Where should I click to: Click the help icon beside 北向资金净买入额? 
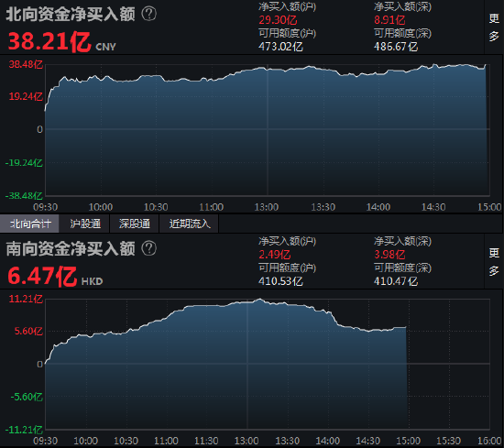point(148,14)
